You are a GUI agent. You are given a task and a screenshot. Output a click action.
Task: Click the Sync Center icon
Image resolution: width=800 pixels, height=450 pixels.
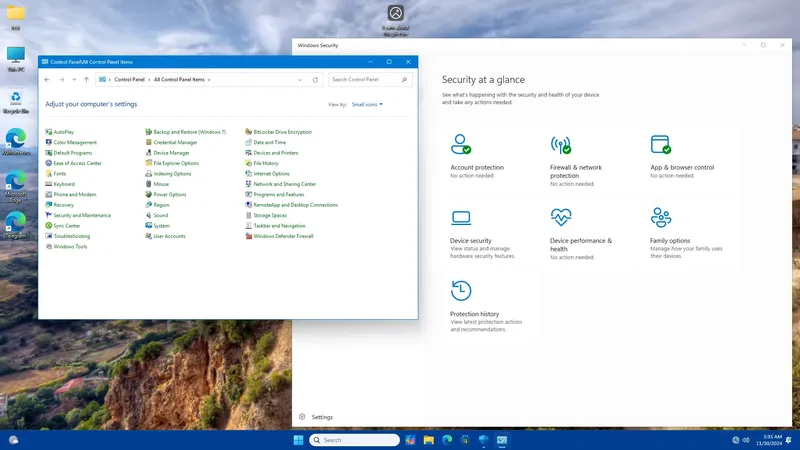(x=48, y=226)
